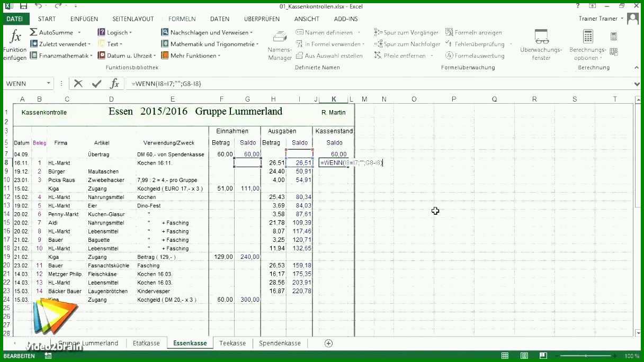Open the Namens-Manager
This screenshot has width=644, height=362.
click(x=280, y=45)
